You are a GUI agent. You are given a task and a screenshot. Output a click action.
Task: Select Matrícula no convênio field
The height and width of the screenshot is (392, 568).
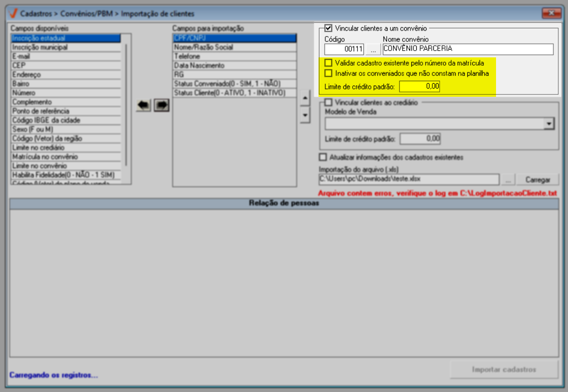tap(66, 157)
